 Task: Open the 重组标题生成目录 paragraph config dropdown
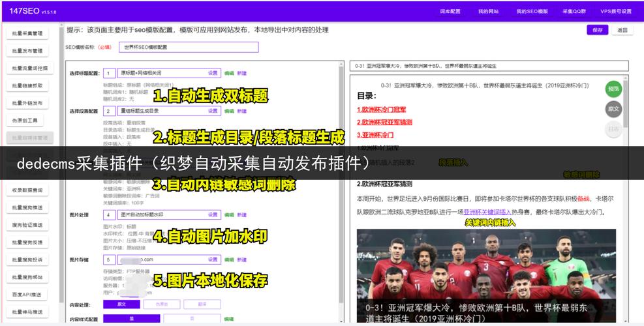tap(169, 111)
